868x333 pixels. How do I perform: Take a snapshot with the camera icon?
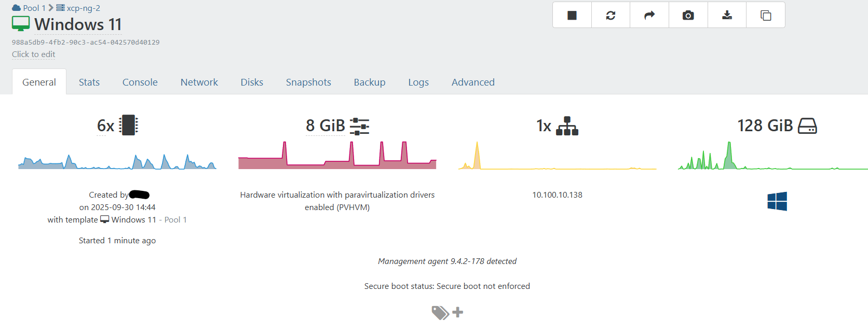(688, 16)
